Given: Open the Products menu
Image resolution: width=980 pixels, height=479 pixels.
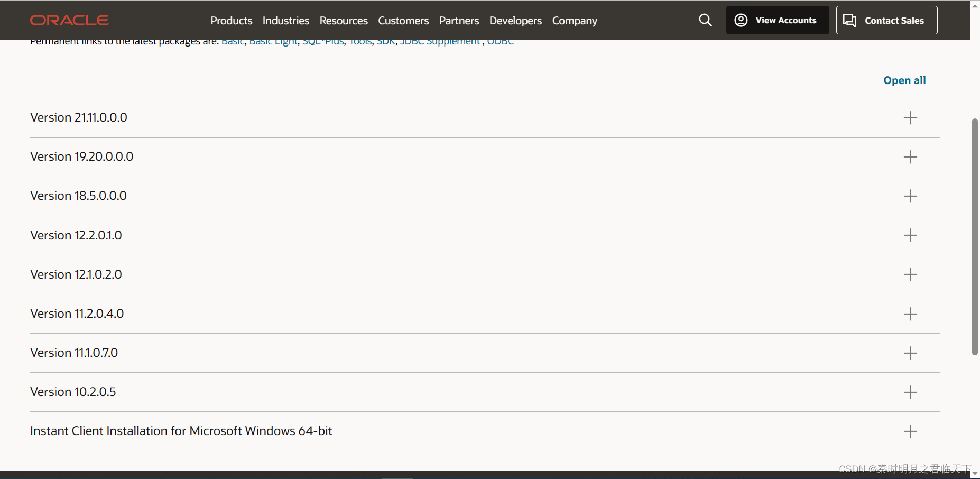Looking at the screenshot, I should point(232,21).
